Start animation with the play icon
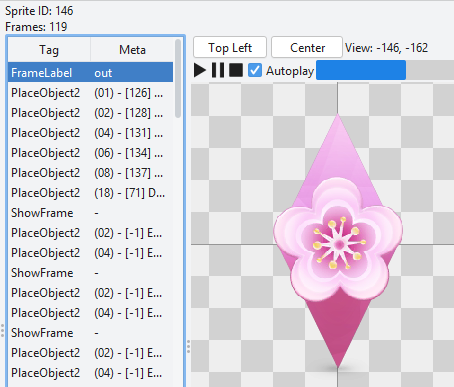The height and width of the screenshot is (387, 454). point(200,70)
